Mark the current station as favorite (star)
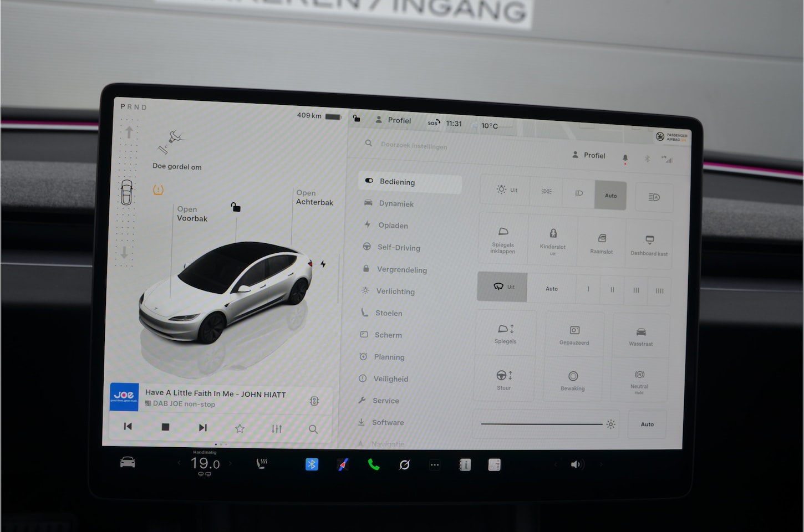The width and height of the screenshot is (804, 532). click(x=240, y=428)
